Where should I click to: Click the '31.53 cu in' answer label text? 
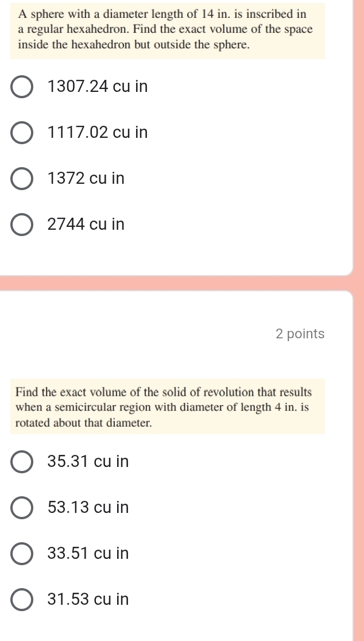88,599
